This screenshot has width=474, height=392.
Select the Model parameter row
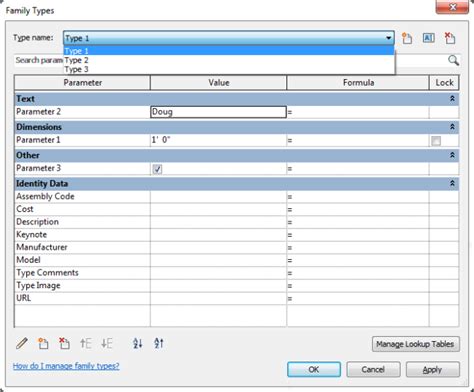237,260
